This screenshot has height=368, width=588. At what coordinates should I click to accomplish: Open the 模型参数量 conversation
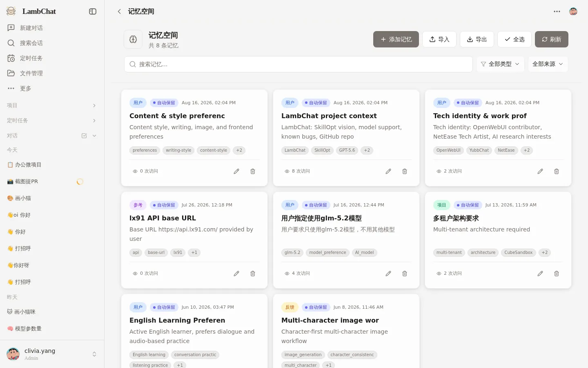coord(52,329)
